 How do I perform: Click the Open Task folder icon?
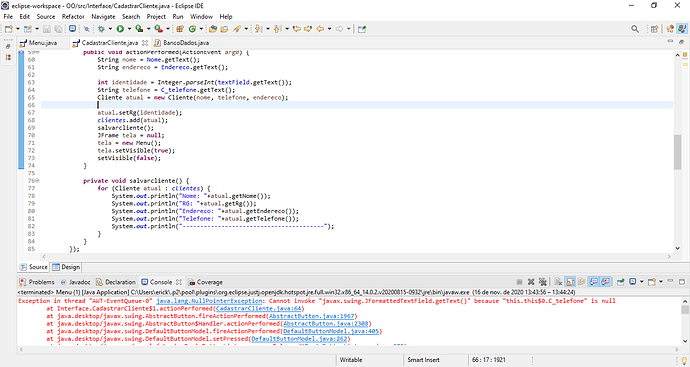224,29
